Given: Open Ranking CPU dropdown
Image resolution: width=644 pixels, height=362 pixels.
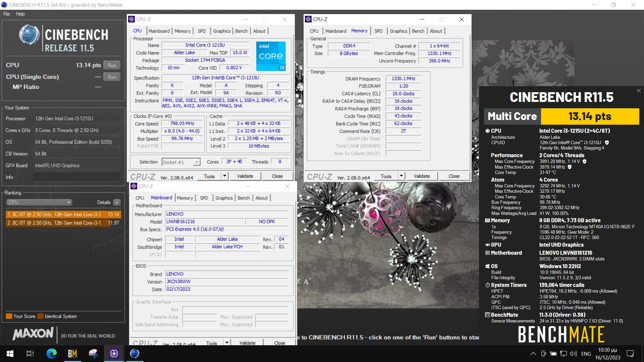Looking at the screenshot, I should 39,202.
